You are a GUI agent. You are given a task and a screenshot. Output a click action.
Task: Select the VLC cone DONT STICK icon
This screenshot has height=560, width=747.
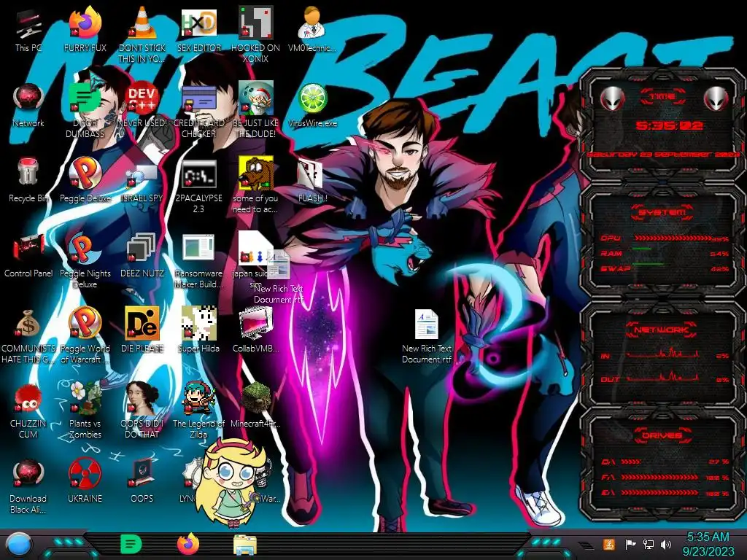[x=142, y=34]
